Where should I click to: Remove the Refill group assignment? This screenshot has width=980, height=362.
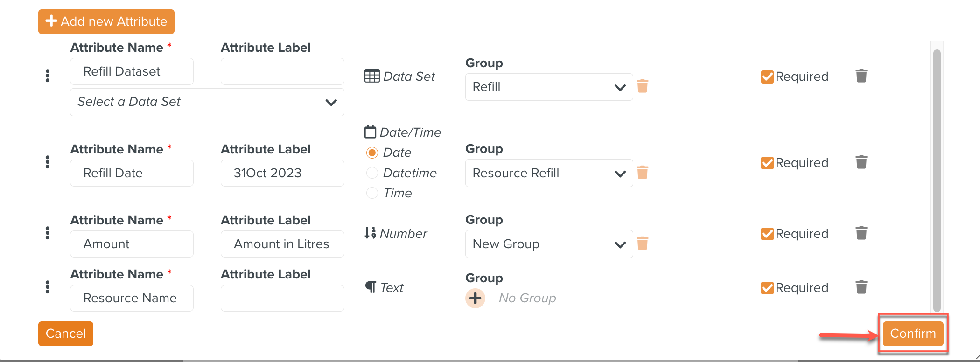coord(643,86)
